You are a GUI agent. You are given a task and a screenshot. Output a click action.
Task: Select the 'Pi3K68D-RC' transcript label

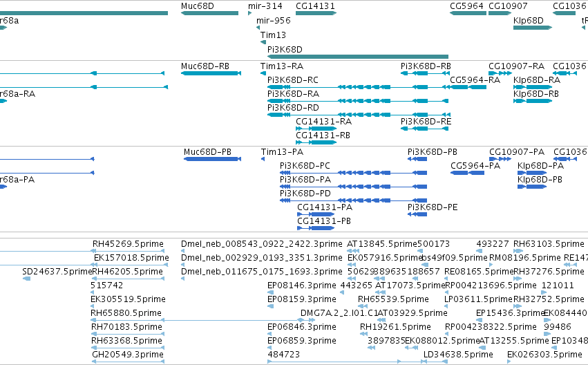click(292, 80)
